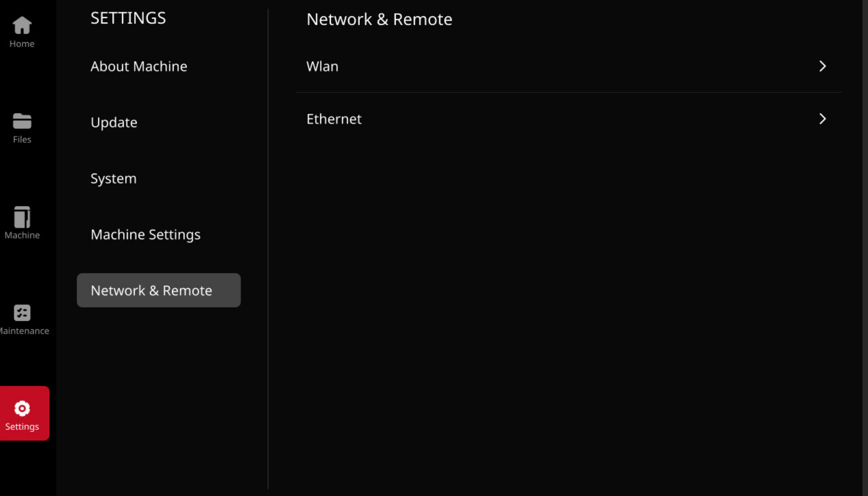Select the highlighted Network & Remote item
This screenshot has height=496, width=868.
click(x=158, y=290)
